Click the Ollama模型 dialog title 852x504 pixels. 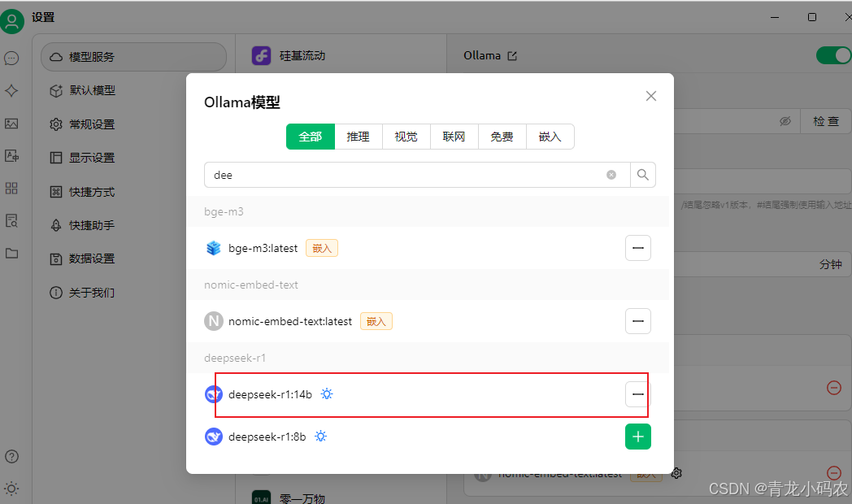pyautogui.click(x=242, y=102)
